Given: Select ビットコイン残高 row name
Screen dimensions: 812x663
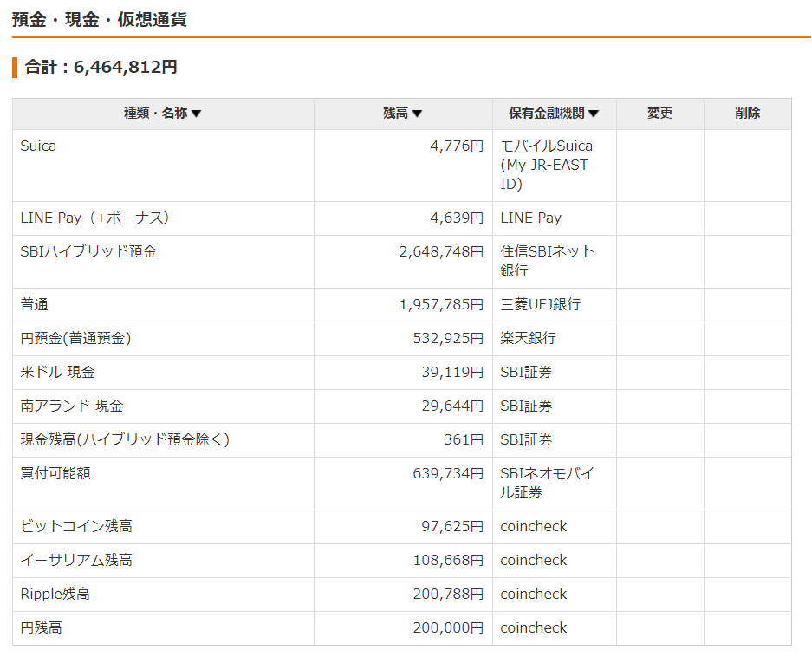Looking at the screenshot, I should (76, 526).
